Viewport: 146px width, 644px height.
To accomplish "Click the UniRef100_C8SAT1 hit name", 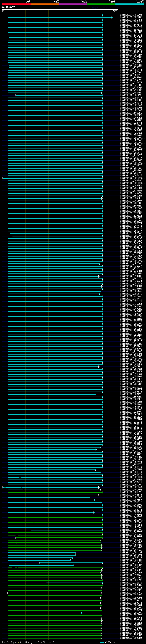I will pos(131,625).
